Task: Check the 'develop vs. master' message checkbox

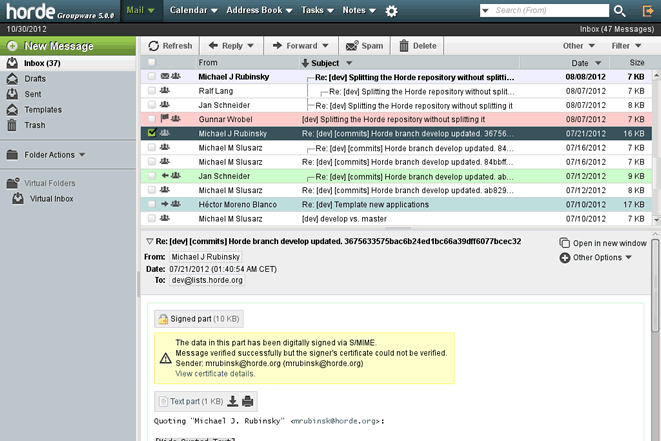Action: [x=152, y=218]
